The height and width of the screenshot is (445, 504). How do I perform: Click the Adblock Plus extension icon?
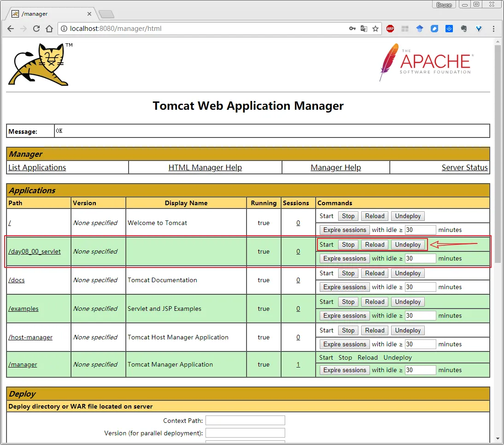click(x=390, y=29)
